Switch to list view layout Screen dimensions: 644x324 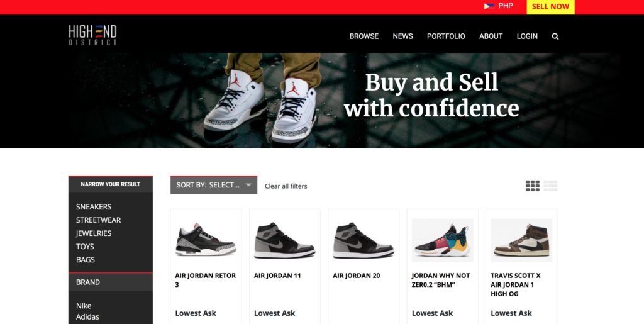click(x=550, y=186)
